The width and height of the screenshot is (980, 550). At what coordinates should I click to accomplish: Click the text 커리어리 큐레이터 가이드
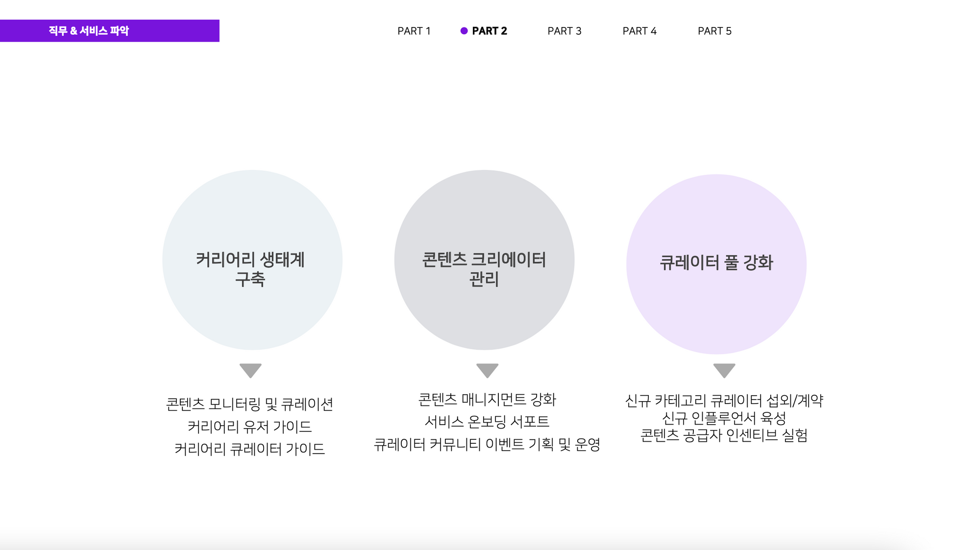click(250, 449)
